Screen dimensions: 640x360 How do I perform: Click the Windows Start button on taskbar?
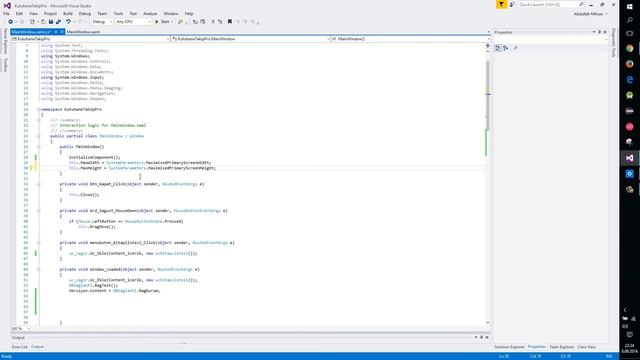pos(629,7)
